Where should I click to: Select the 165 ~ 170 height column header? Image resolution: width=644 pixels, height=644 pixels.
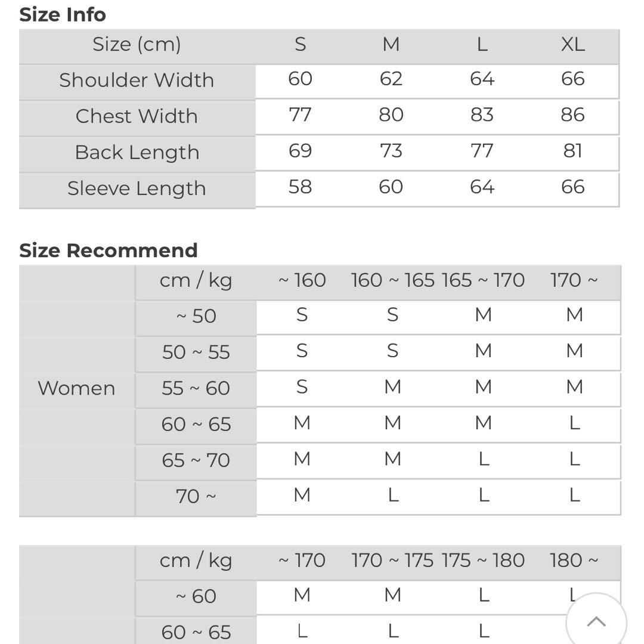(483, 280)
